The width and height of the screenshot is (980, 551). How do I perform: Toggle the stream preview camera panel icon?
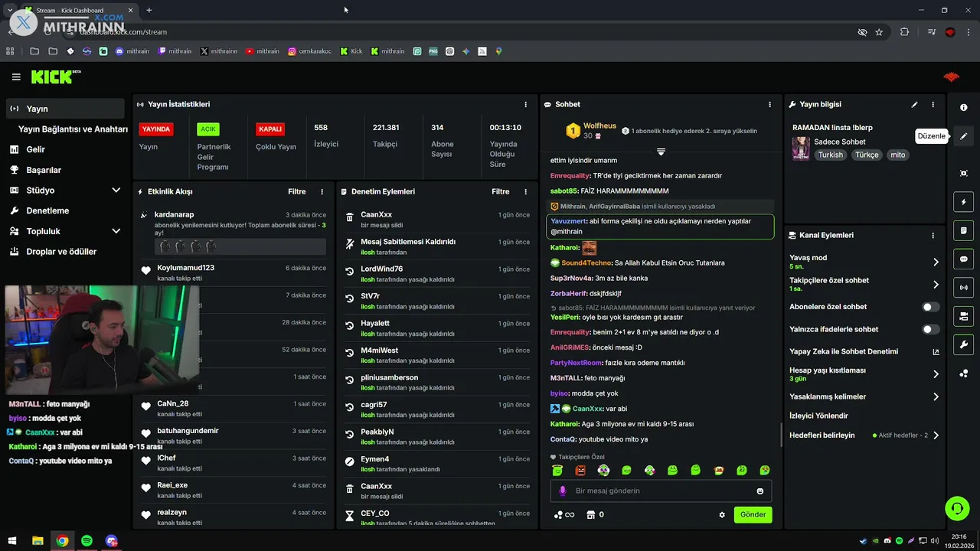tap(964, 316)
